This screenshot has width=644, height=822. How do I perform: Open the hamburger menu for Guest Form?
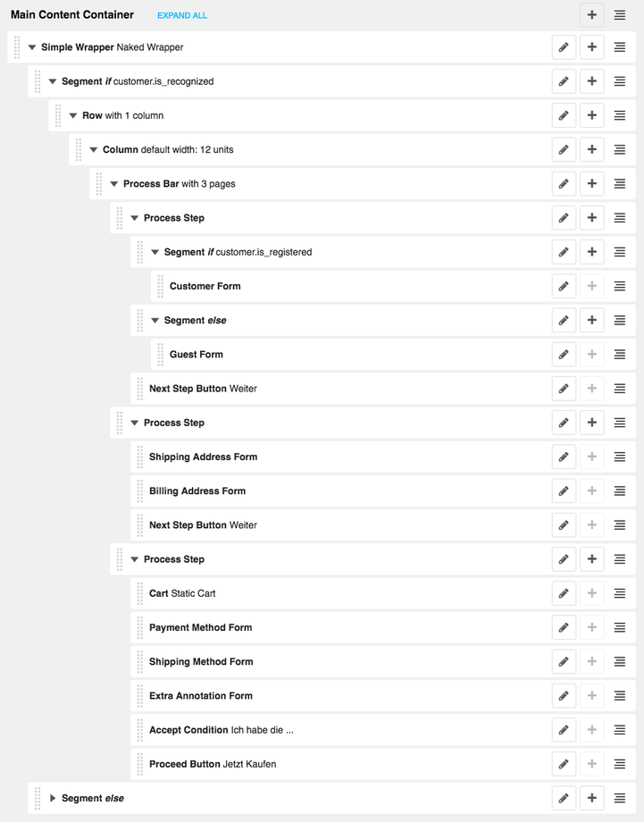pyautogui.click(x=619, y=355)
